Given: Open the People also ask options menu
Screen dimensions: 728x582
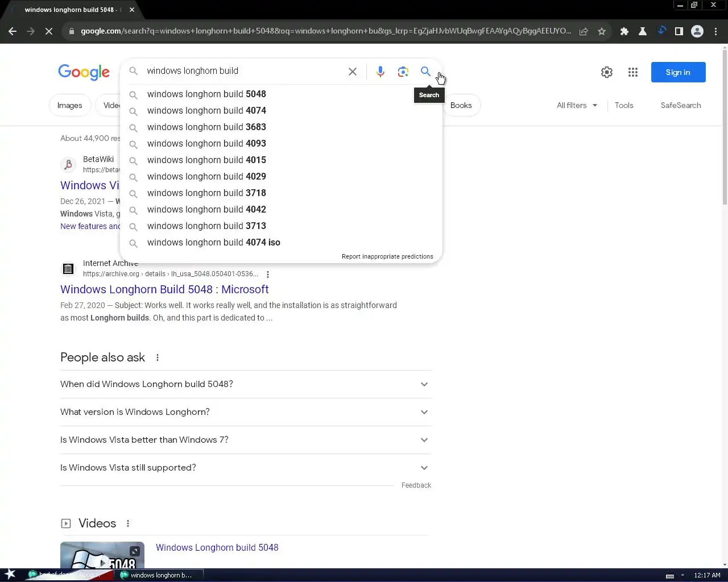Looking at the screenshot, I should point(158,357).
